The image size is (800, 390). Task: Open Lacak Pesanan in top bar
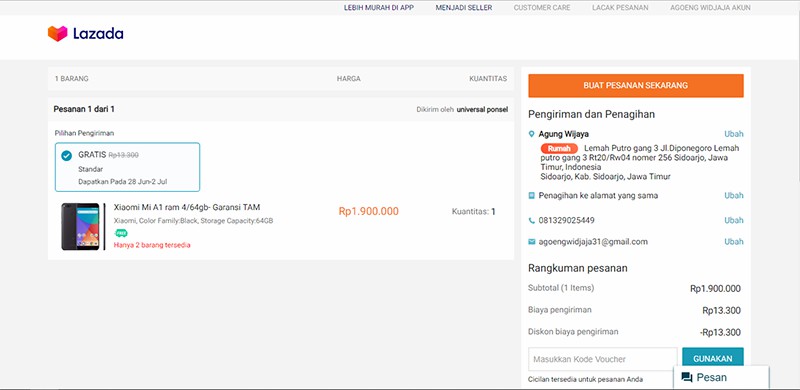(x=620, y=8)
